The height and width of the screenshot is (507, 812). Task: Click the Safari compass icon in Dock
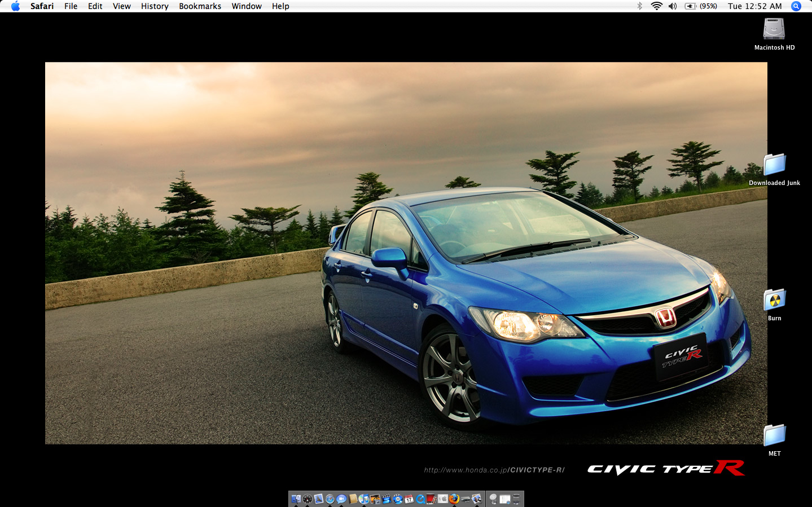click(x=330, y=499)
